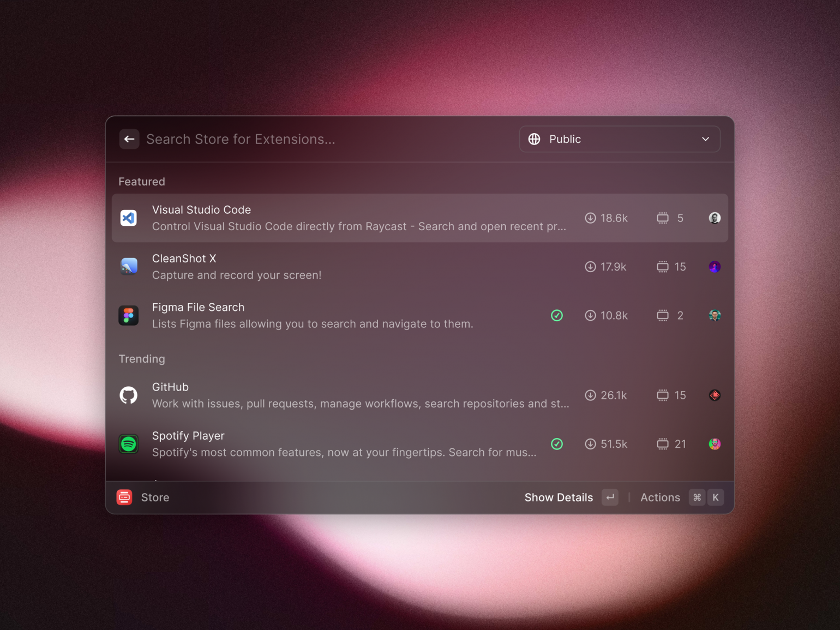The height and width of the screenshot is (630, 840).
Task: Click the verified checkmark on Spotify Player
Action: 557,444
